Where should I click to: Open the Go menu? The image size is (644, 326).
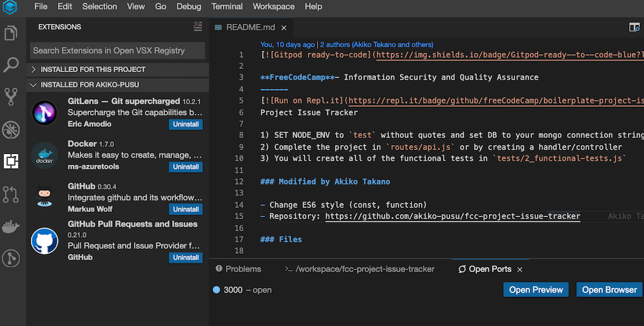tap(160, 6)
